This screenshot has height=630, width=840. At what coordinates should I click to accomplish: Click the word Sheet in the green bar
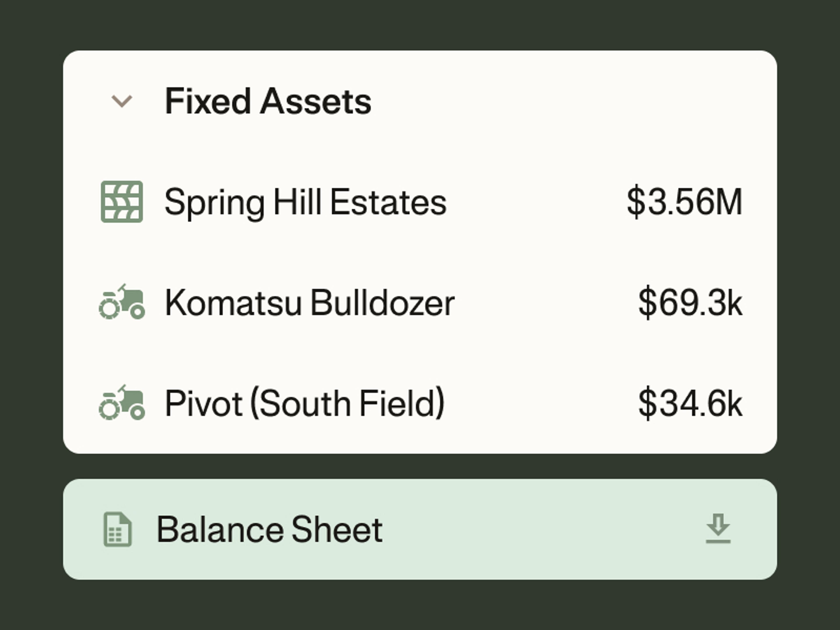point(337,529)
